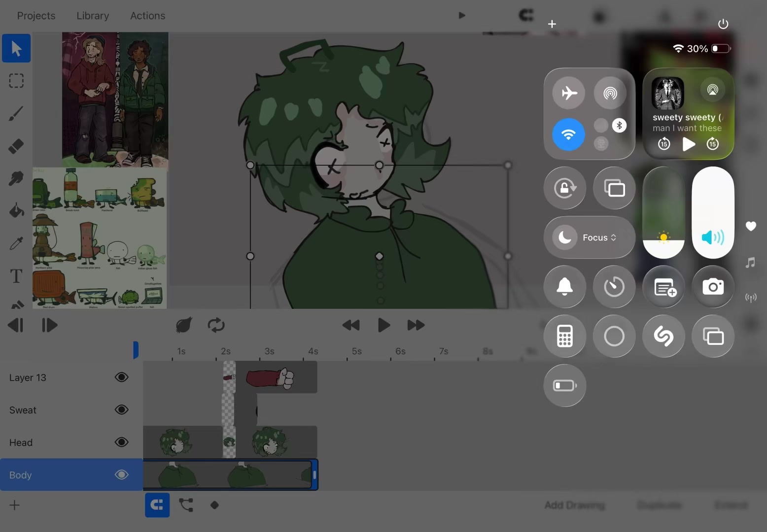Expand the Focus mode options
The height and width of the screenshot is (532, 767).
pyautogui.click(x=590, y=237)
